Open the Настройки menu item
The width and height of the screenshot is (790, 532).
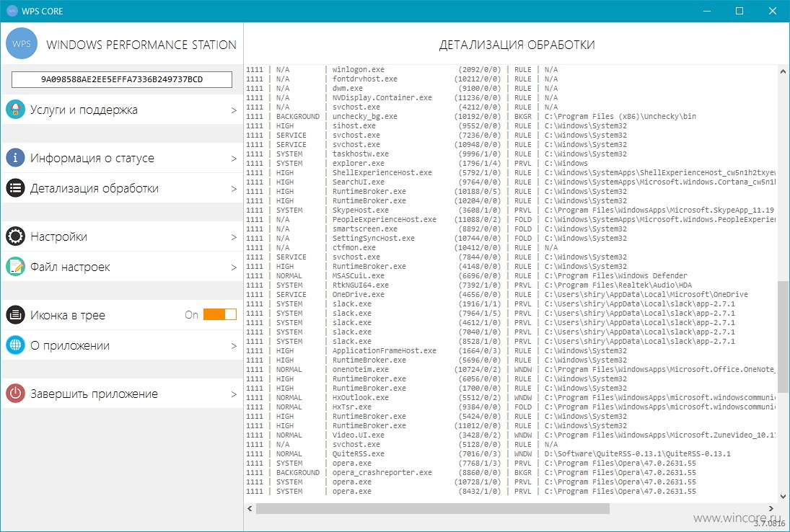click(x=122, y=236)
